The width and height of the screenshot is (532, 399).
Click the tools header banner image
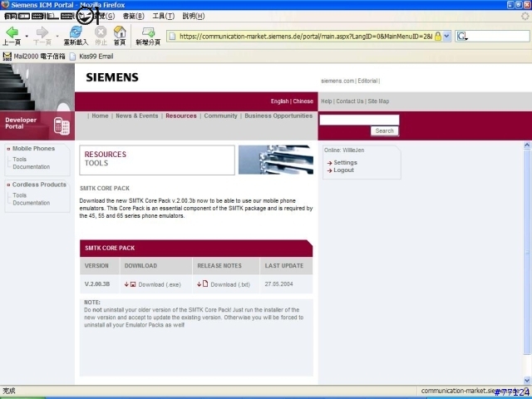pos(276,160)
